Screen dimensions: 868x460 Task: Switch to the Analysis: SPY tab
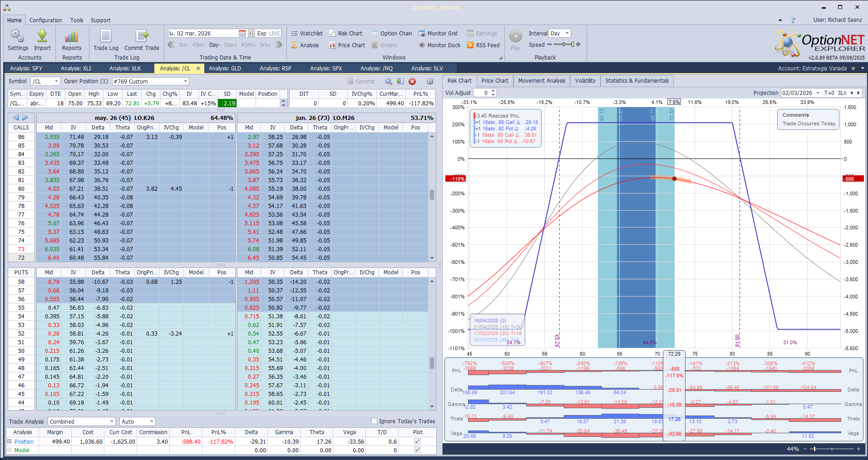(26, 69)
